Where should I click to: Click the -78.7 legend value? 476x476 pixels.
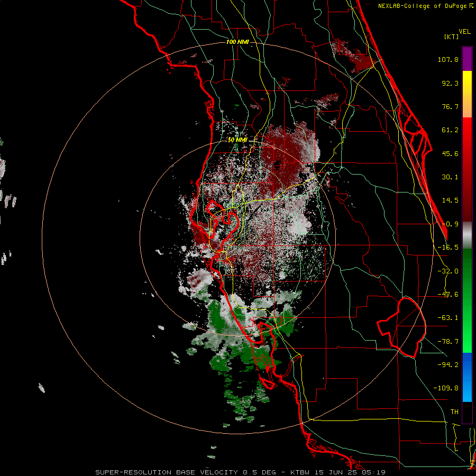tap(448, 342)
